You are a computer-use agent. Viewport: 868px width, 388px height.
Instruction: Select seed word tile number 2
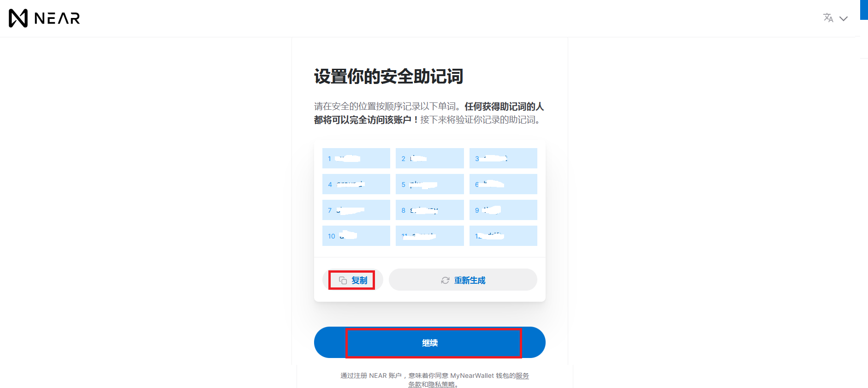pyautogui.click(x=430, y=158)
